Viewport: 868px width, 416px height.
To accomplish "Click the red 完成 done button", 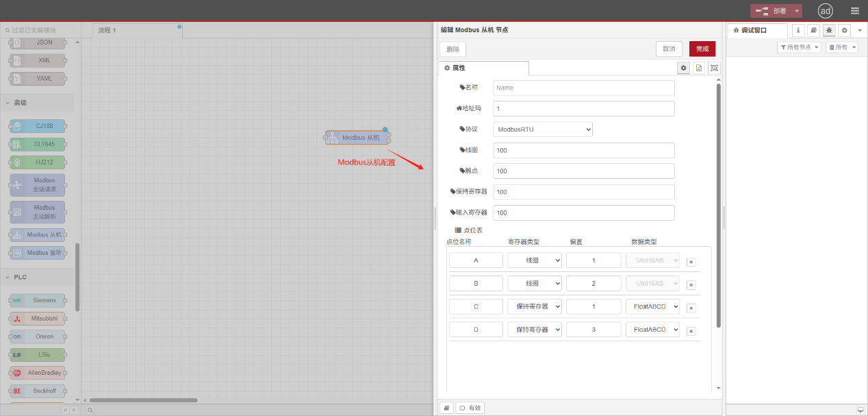I will click(702, 49).
